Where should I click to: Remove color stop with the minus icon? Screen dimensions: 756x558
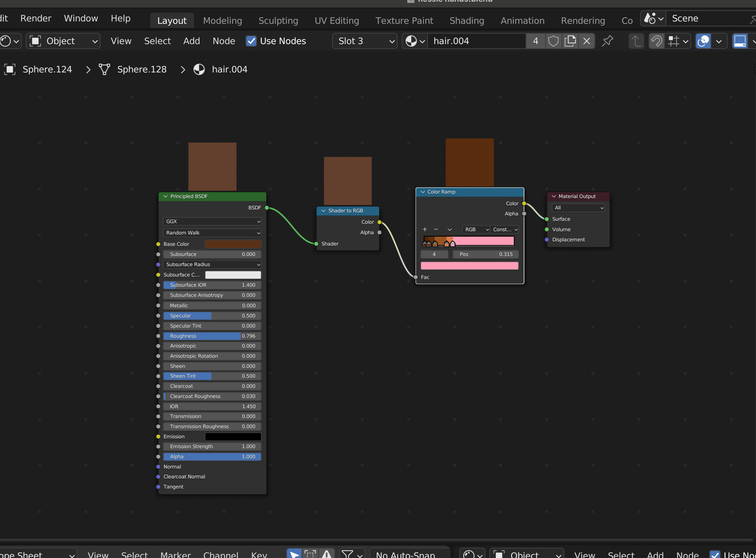coord(436,229)
